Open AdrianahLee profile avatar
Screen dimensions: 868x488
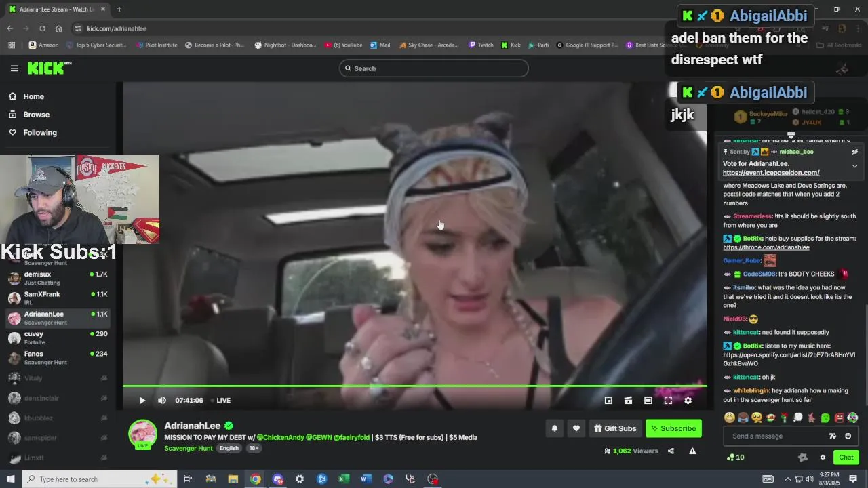pyautogui.click(x=142, y=434)
